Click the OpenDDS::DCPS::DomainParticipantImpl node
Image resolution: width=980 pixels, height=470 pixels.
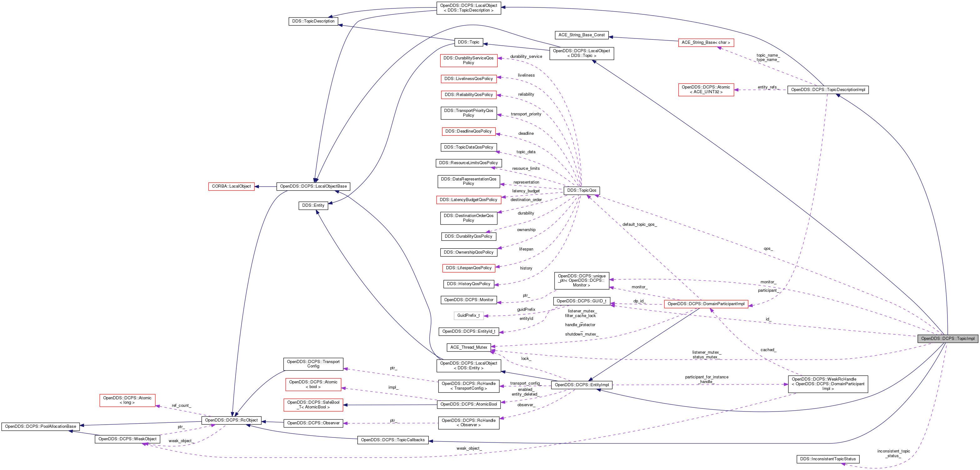pos(706,304)
